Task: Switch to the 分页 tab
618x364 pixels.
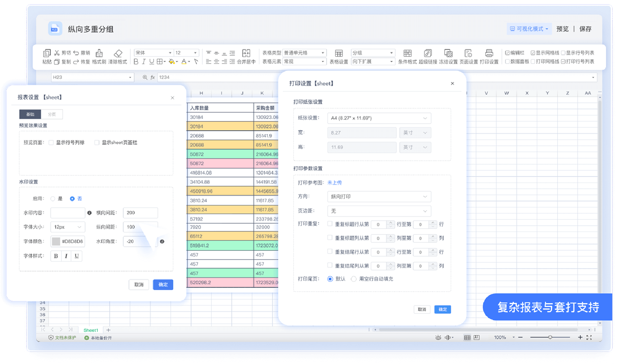Action: (x=52, y=115)
